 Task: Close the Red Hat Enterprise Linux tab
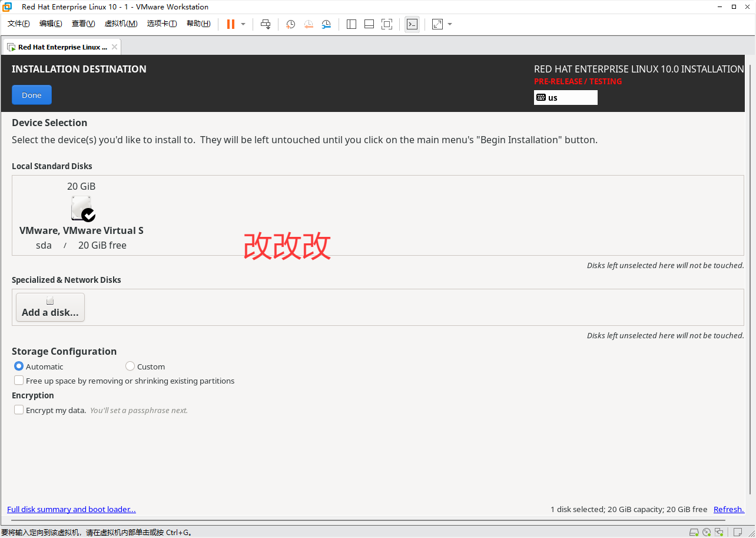114,47
